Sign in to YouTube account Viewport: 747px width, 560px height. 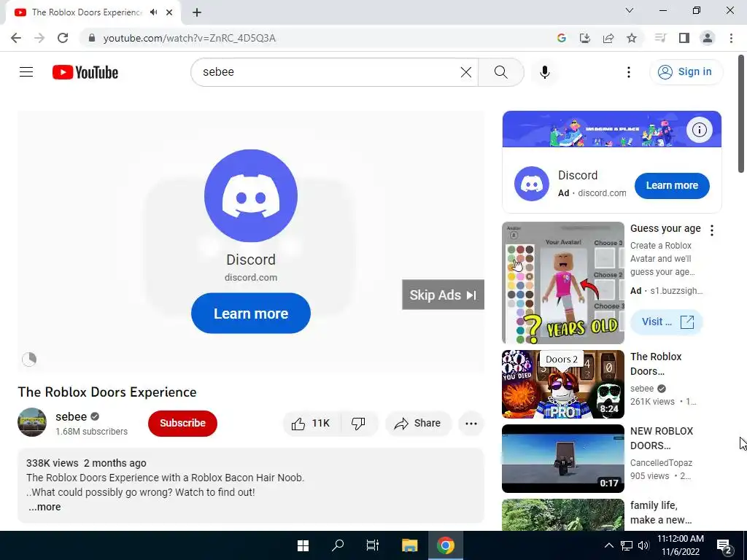tap(686, 72)
